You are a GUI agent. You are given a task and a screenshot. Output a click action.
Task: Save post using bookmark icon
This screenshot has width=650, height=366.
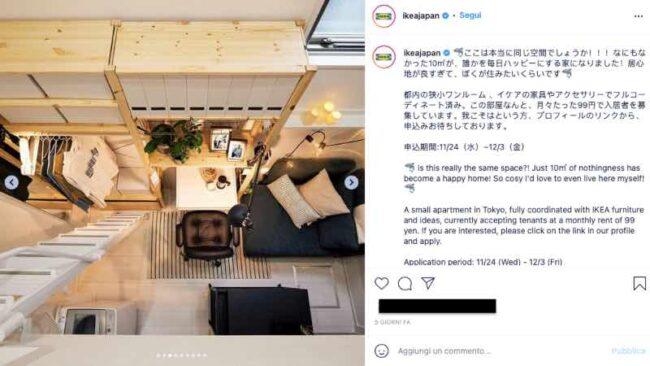(639, 283)
